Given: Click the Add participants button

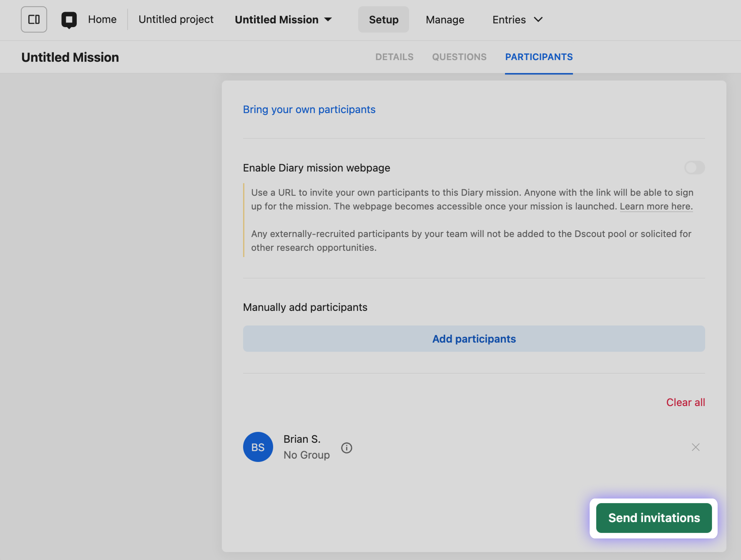Looking at the screenshot, I should (x=474, y=339).
